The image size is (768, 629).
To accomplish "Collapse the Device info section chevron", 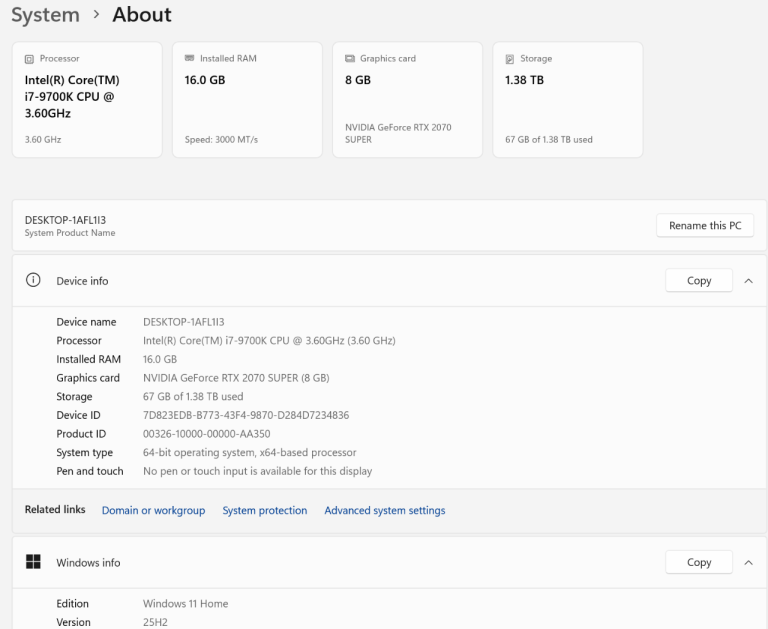I will tap(748, 281).
